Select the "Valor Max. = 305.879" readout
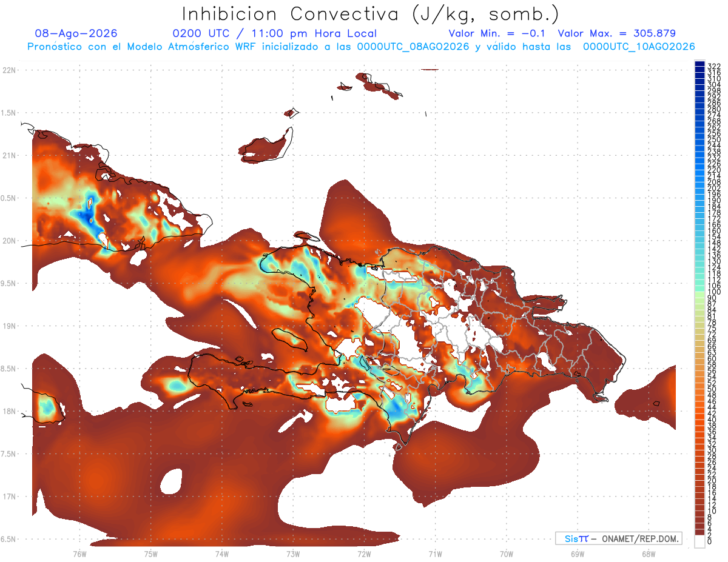The height and width of the screenshot is (562, 728). pos(617,33)
